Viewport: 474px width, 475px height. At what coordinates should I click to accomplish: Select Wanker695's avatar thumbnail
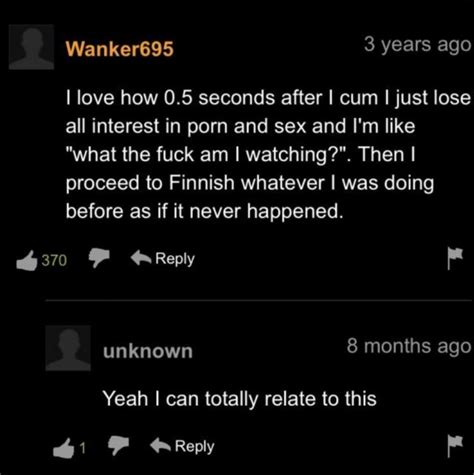[x=31, y=47]
